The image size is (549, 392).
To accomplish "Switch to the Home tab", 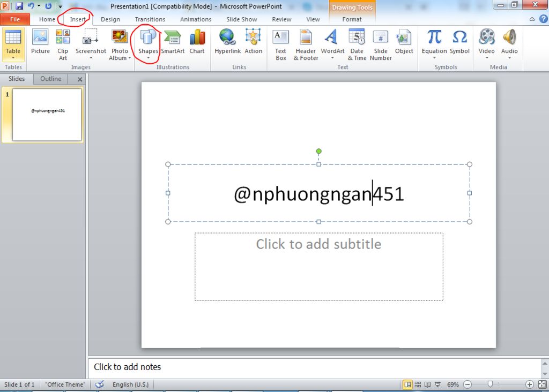I will point(47,19).
